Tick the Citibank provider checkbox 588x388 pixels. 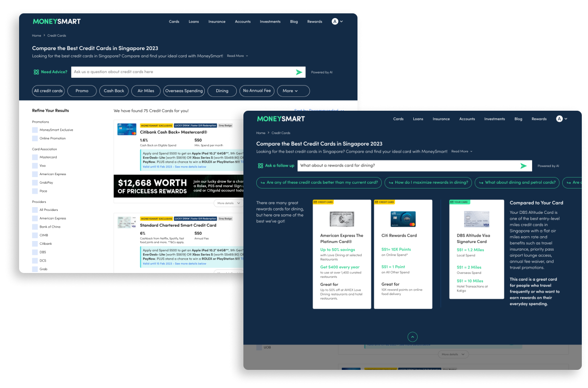pos(35,244)
